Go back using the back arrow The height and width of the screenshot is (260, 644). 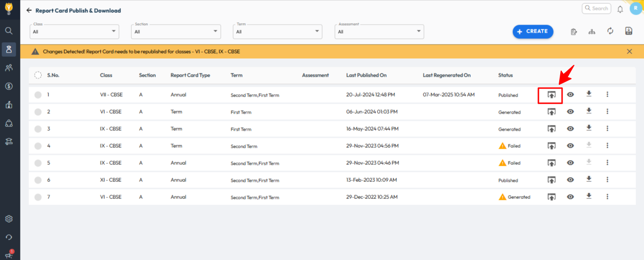tap(29, 10)
